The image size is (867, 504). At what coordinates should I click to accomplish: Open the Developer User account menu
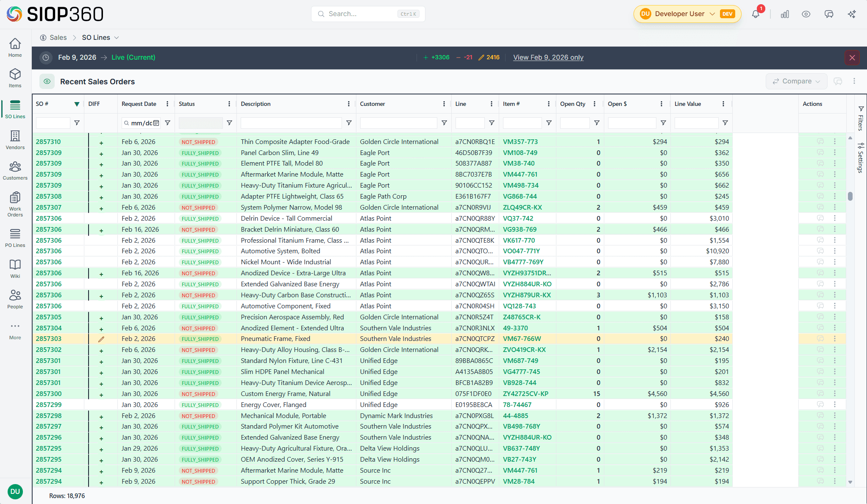click(686, 14)
